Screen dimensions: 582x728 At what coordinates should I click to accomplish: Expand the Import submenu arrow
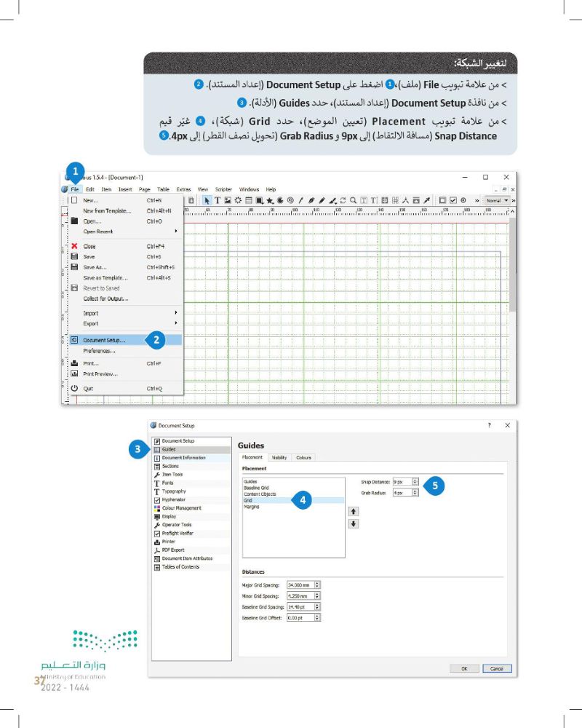(176, 313)
